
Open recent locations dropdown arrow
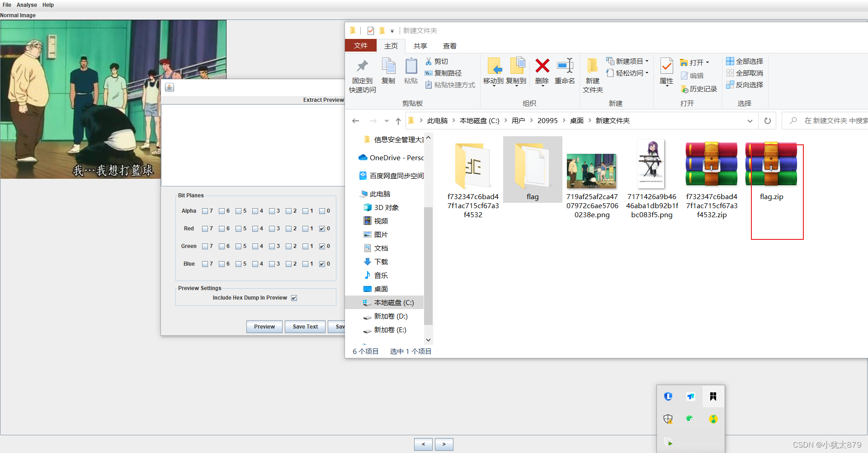pyautogui.click(x=387, y=121)
